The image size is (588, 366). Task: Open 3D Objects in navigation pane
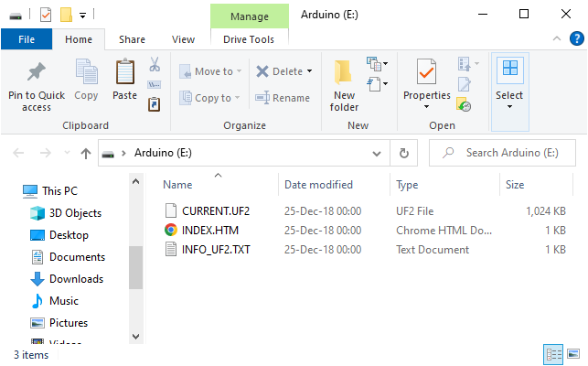[75, 213]
